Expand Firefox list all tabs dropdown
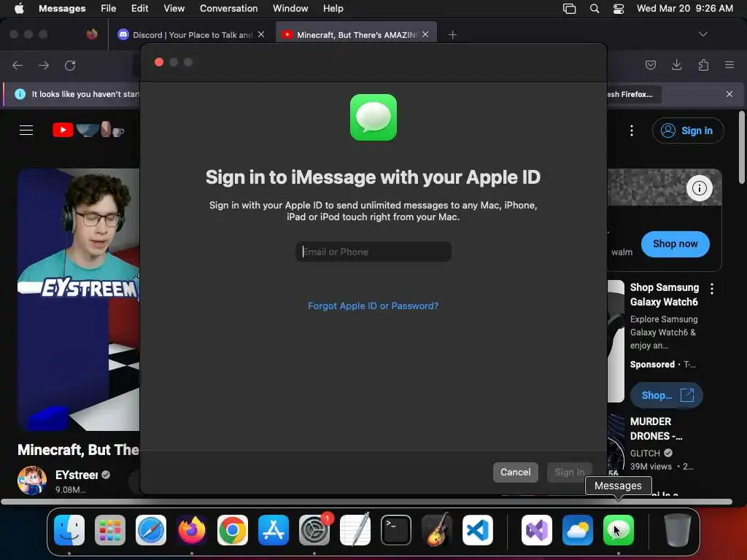 [x=703, y=34]
